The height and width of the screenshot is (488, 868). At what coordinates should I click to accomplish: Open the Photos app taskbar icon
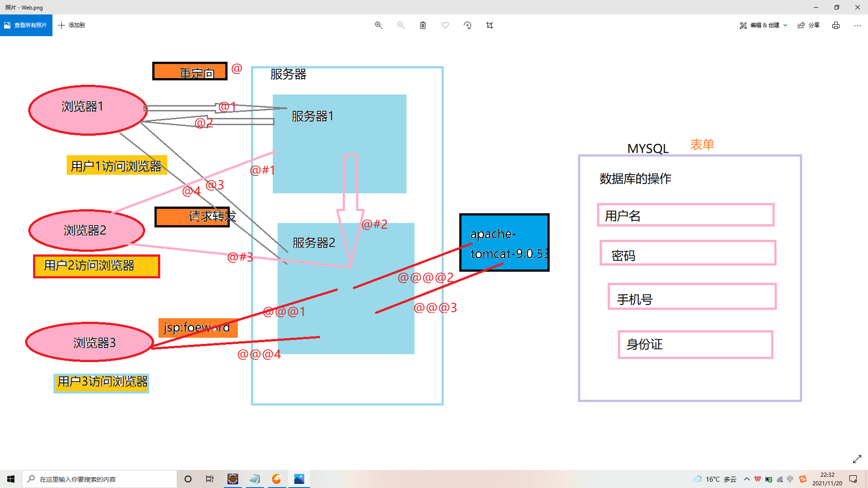[x=299, y=479]
